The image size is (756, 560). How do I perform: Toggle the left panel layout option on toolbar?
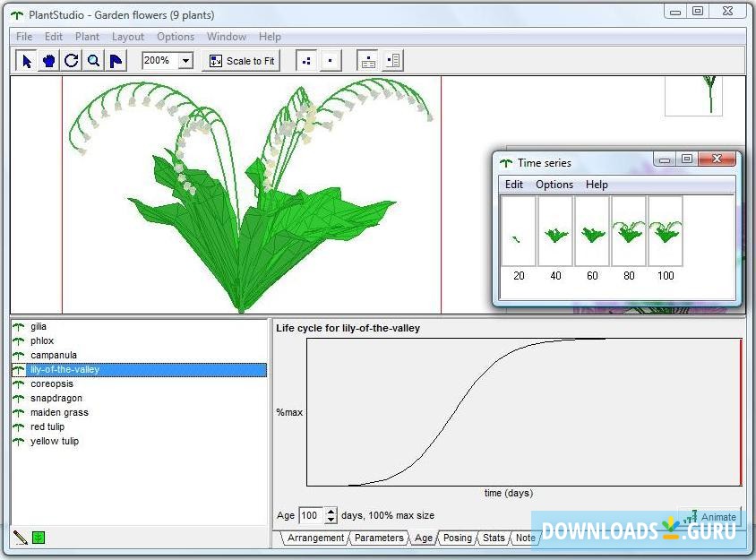coord(368,60)
